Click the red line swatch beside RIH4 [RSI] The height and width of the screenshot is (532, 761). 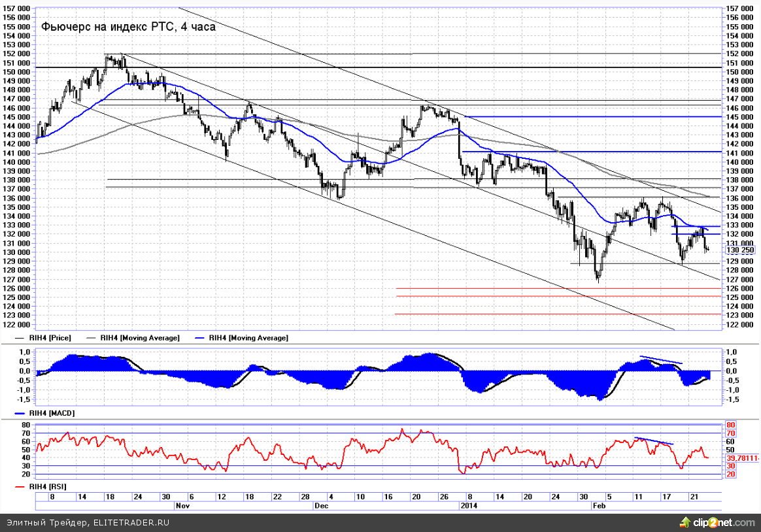(x=20, y=487)
